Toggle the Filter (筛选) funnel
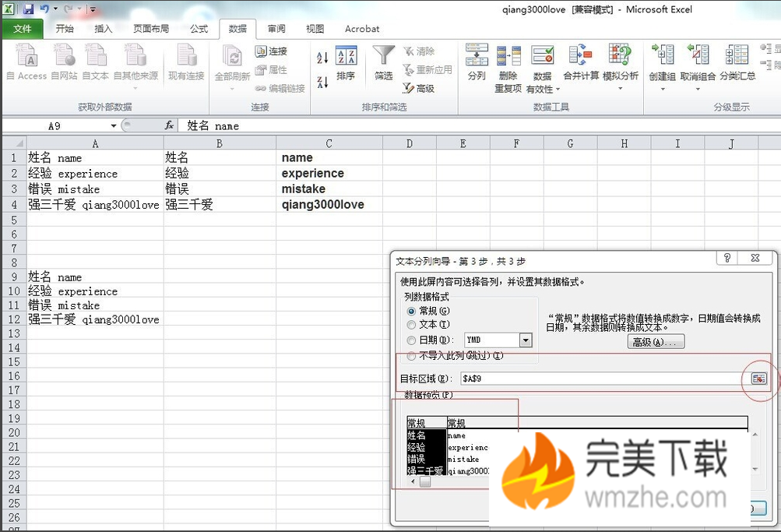The image size is (781, 532). [384, 62]
